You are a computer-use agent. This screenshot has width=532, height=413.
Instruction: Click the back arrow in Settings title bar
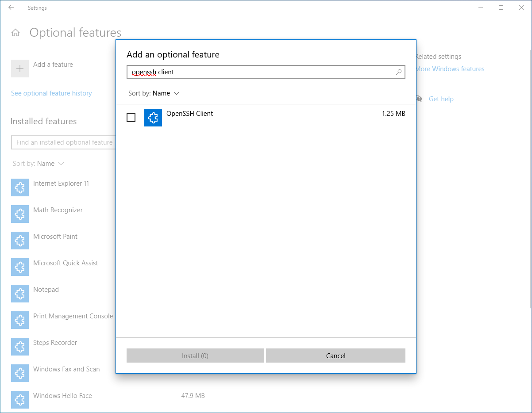point(11,8)
